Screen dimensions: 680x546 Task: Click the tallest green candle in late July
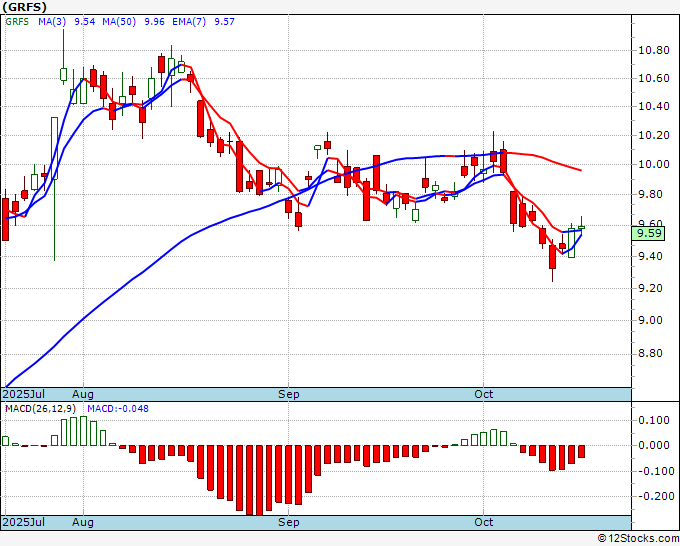pos(54,148)
